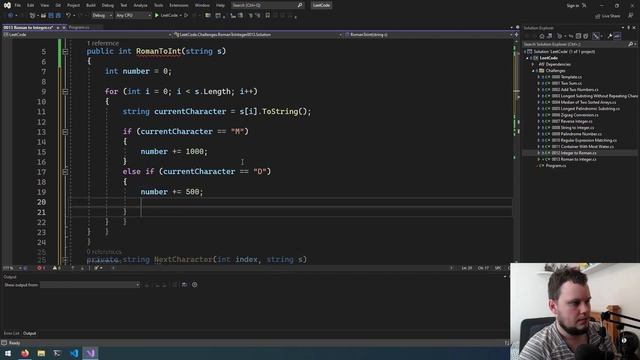Select 0002 Add Two Numbers.cs file
Viewport: 640px width, 360px height.
click(575, 89)
